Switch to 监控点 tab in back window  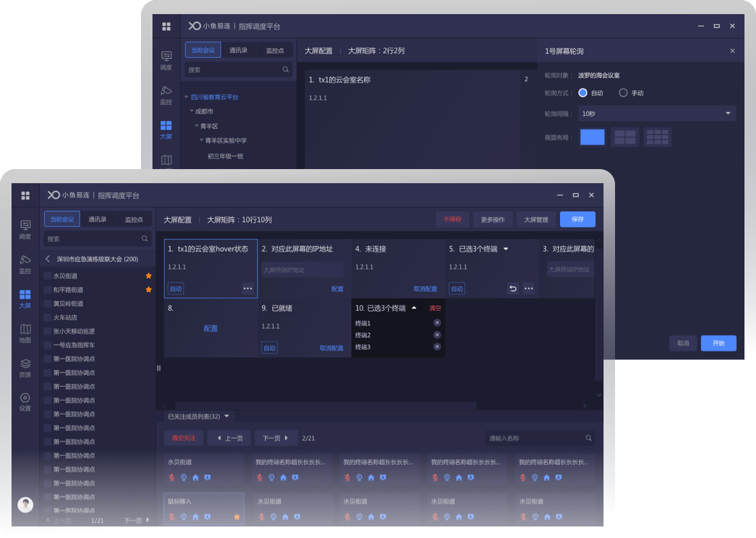[275, 50]
